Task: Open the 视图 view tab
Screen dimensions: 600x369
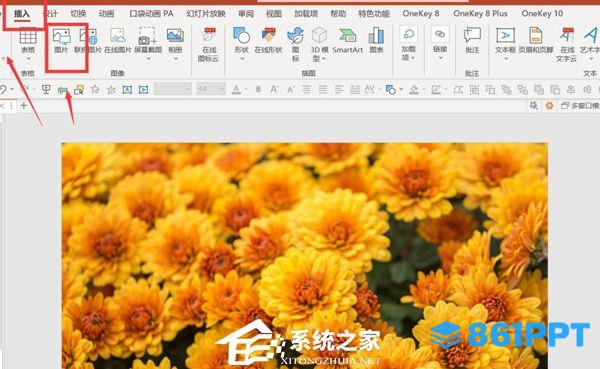Action: [x=274, y=14]
